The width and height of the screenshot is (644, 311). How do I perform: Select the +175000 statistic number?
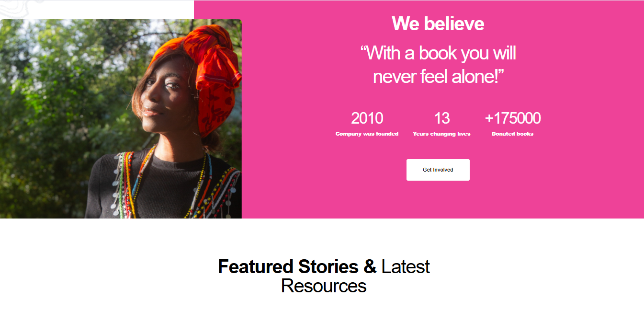[512, 118]
